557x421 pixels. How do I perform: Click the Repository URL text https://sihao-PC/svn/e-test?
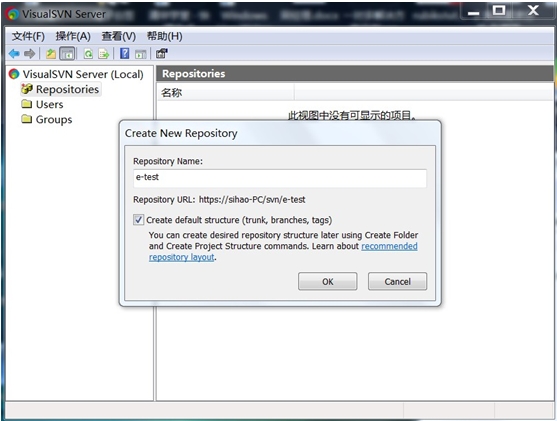252,200
